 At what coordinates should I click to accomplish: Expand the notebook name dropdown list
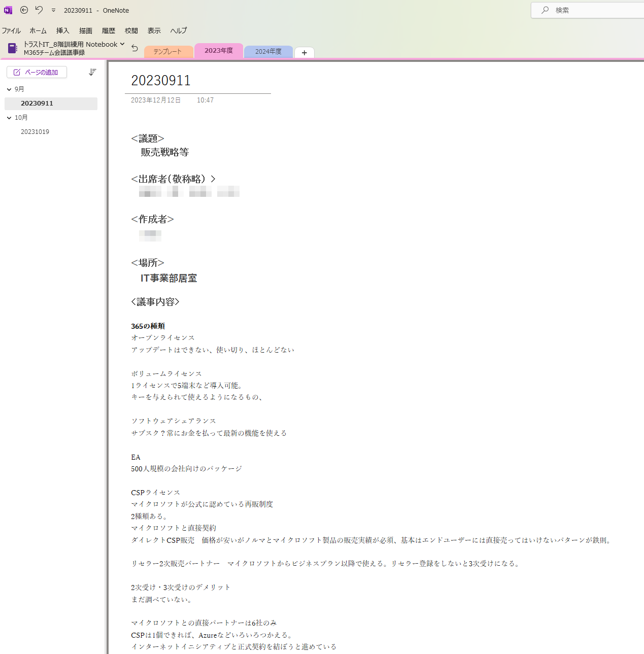click(x=122, y=44)
